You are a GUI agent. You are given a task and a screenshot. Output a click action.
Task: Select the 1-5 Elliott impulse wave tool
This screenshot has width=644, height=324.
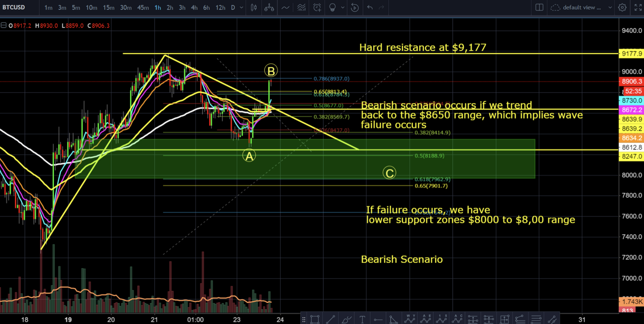(442, 319)
